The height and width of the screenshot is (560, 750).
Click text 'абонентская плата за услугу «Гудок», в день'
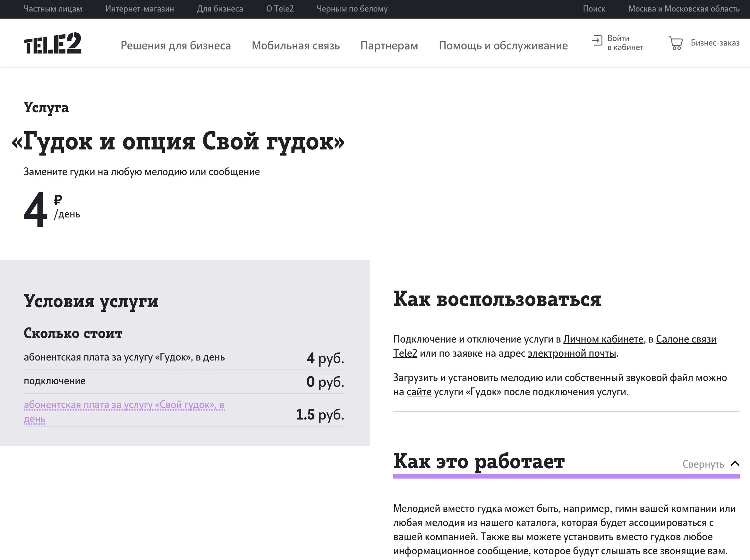124,357
